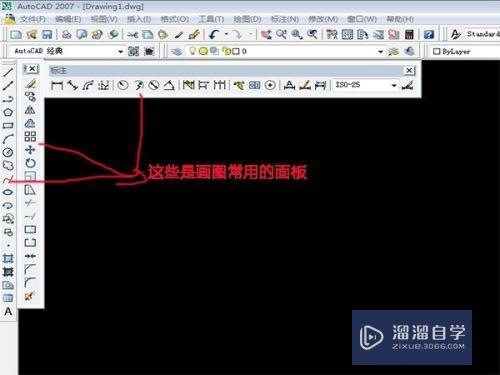Open the QuickCalc calculator

(409, 34)
